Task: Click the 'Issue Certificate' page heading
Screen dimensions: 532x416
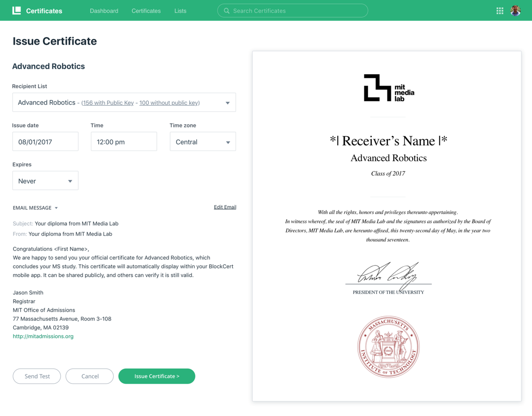Action: coord(55,41)
